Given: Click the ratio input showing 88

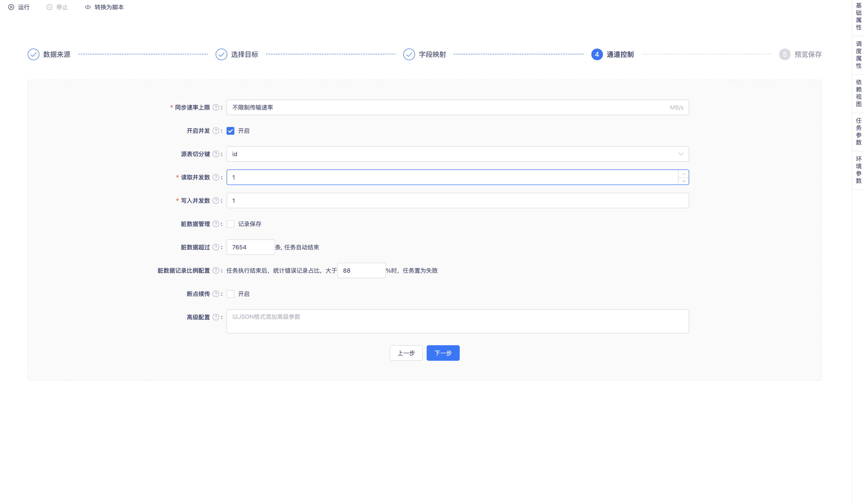Looking at the screenshot, I should point(361,271).
